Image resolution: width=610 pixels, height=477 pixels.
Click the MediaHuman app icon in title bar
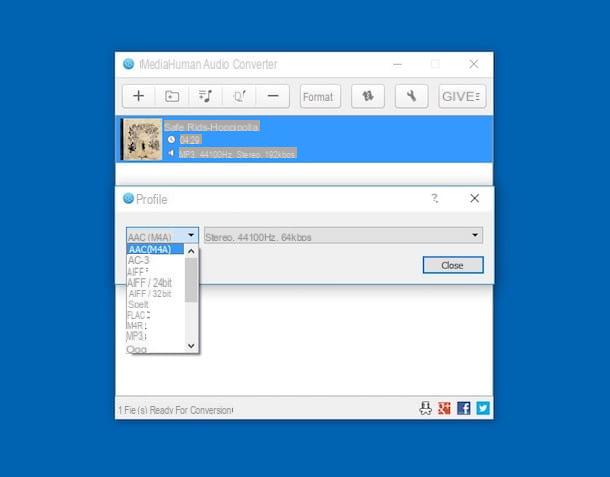pyautogui.click(x=128, y=64)
